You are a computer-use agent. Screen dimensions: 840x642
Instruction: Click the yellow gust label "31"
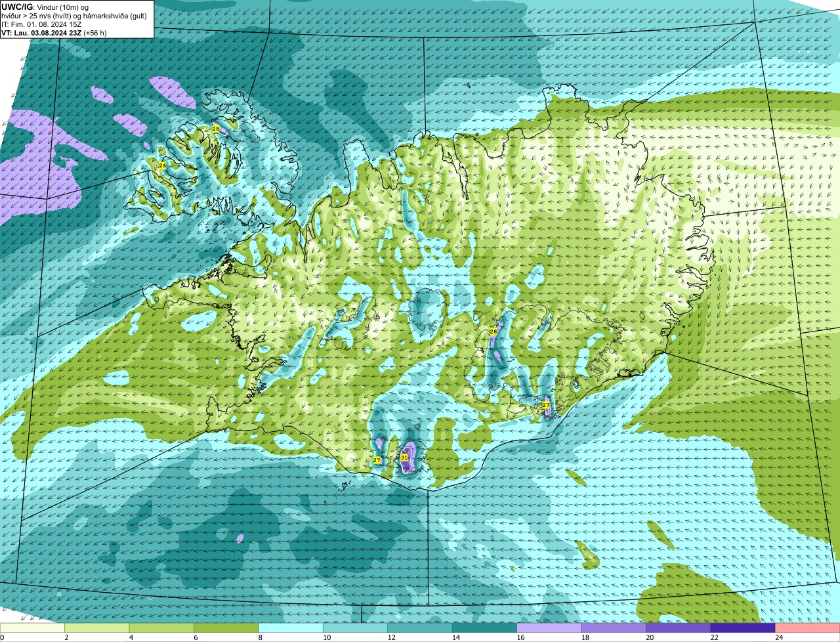click(x=404, y=458)
